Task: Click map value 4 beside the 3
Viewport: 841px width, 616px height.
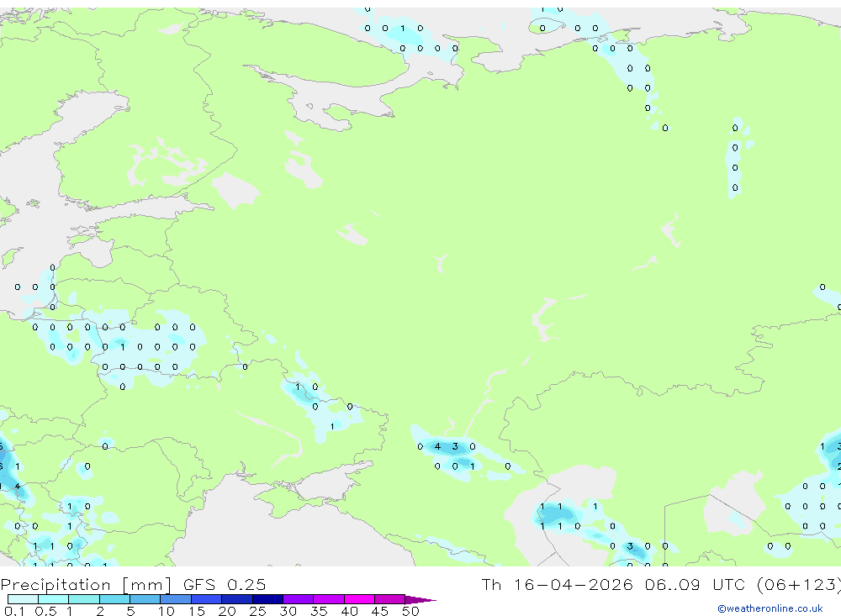Action: click(x=437, y=446)
